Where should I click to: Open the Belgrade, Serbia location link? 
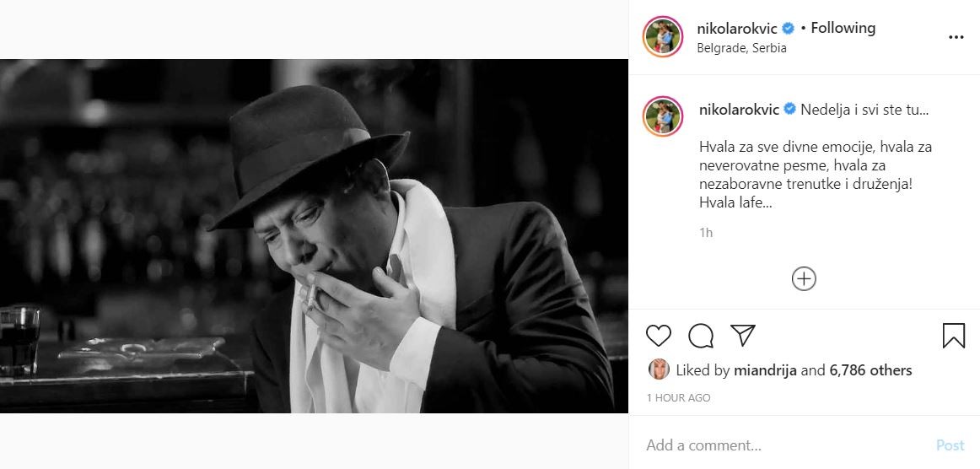741,48
